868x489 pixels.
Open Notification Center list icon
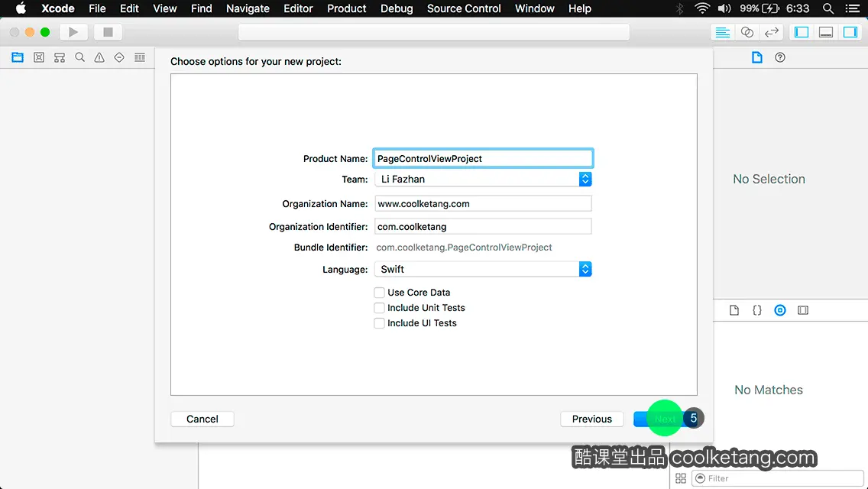tap(853, 8)
